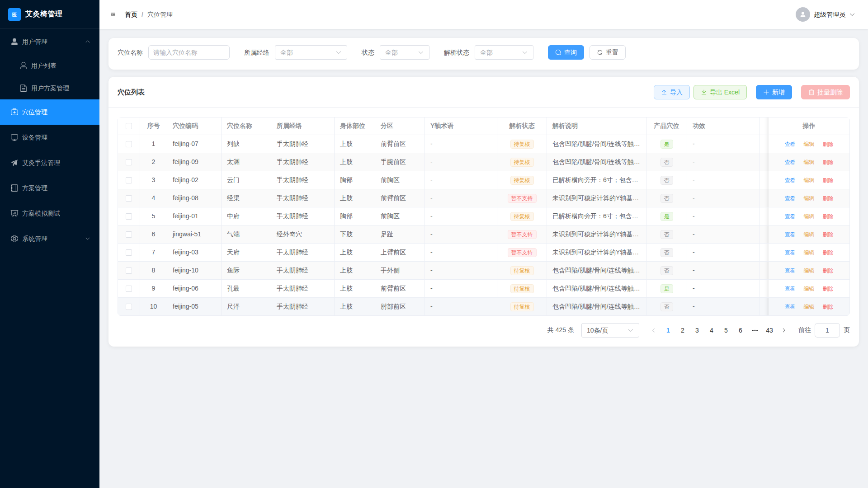
Task: Open the 10条/页 page size selector
Action: tap(610, 330)
